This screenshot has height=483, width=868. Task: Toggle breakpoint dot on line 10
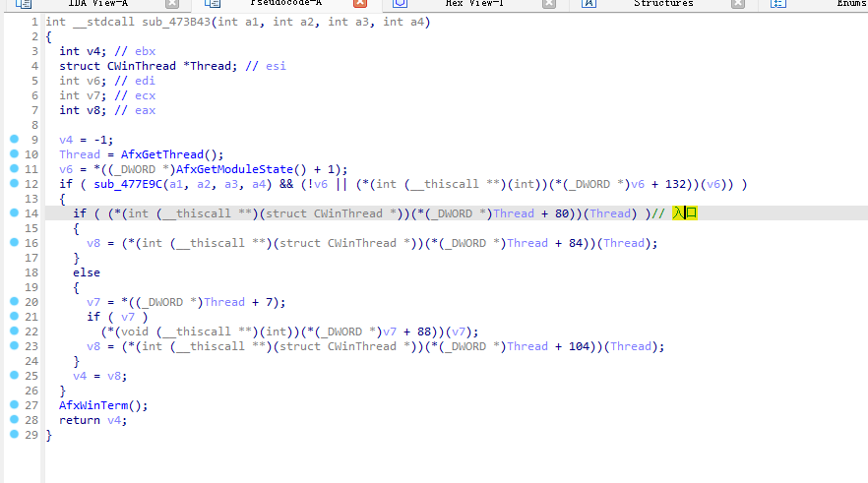[x=15, y=153]
